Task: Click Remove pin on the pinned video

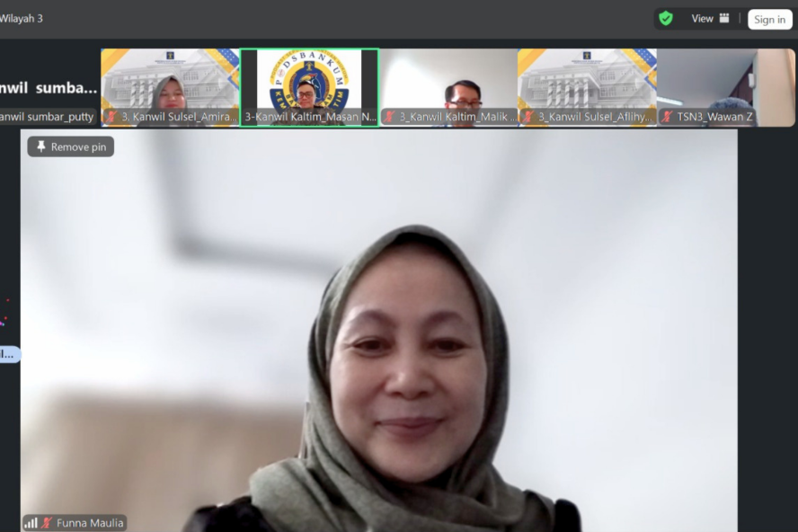Action: pos(71,146)
